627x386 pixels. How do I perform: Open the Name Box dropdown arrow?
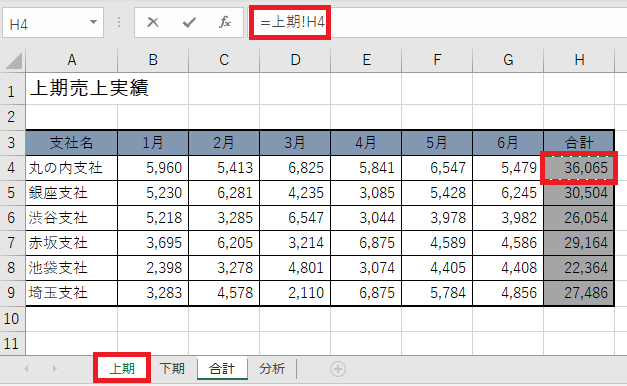[x=93, y=22]
